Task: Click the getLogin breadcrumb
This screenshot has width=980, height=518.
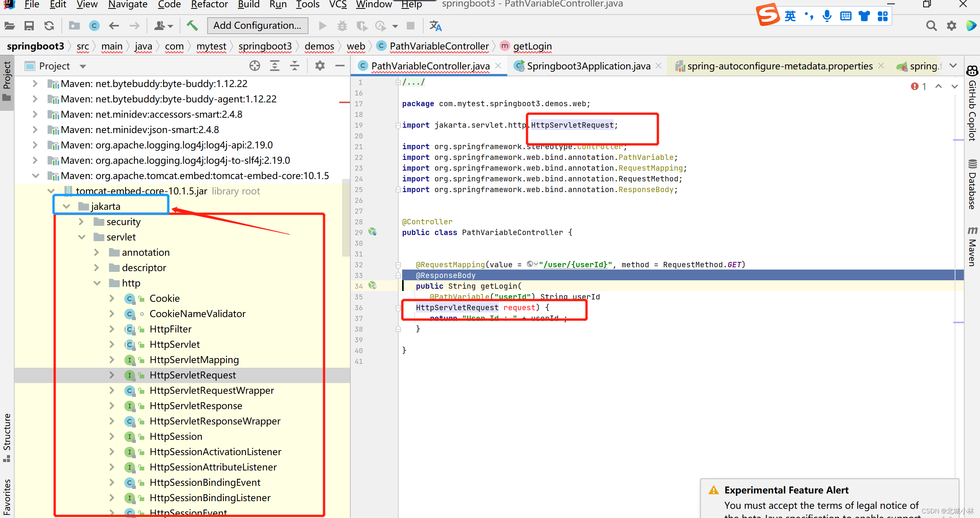Action: click(533, 46)
